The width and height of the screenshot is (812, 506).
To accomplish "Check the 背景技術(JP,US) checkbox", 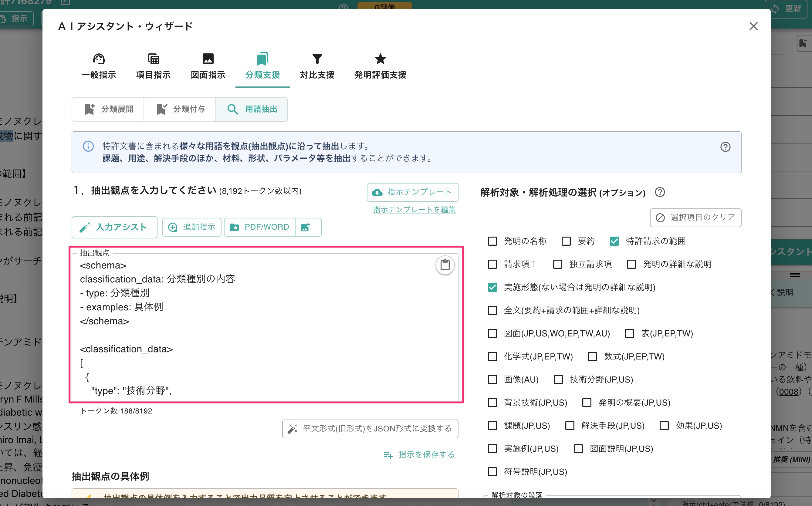I will pos(492,402).
